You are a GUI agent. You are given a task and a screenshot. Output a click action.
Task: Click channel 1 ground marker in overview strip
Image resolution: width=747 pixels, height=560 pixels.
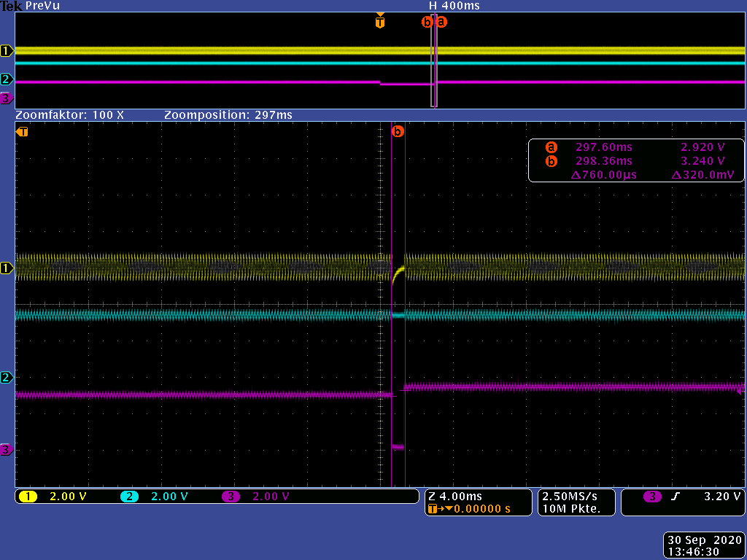click(6, 51)
